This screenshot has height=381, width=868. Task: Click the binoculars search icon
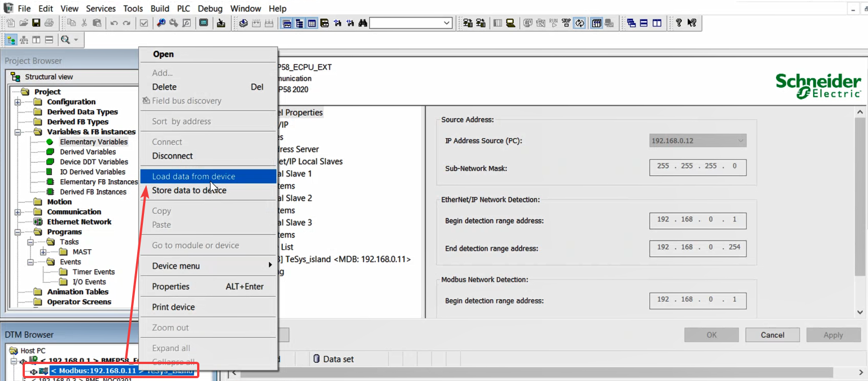[x=363, y=23]
